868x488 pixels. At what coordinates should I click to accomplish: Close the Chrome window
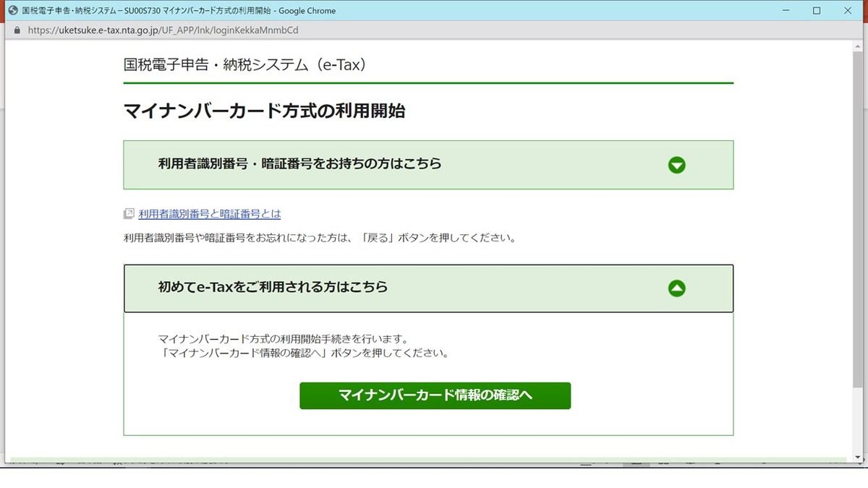(849, 11)
